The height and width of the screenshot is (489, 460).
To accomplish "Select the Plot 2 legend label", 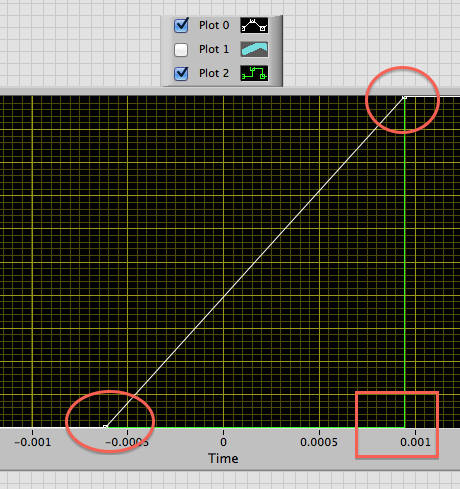I will click(x=214, y=73).
